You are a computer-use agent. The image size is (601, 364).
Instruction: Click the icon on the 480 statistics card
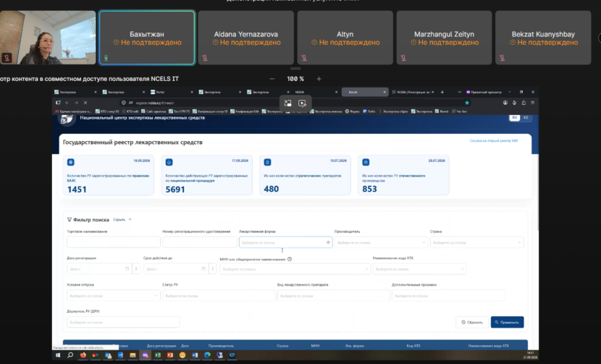click(x=267, y=162)
